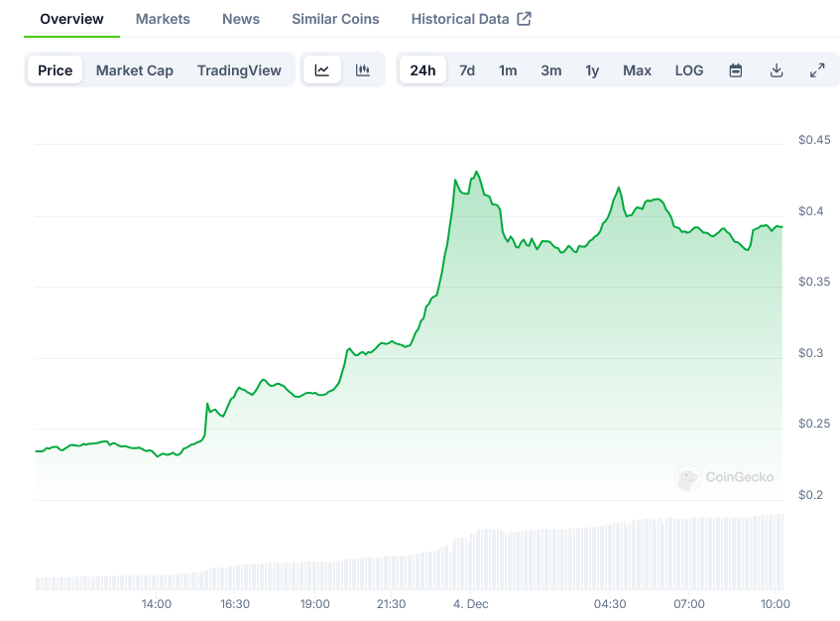Image resolution: width=840 pixels, height=621 pixels.
Task: Open the Markets tab
Action: (x=163, y=19)
